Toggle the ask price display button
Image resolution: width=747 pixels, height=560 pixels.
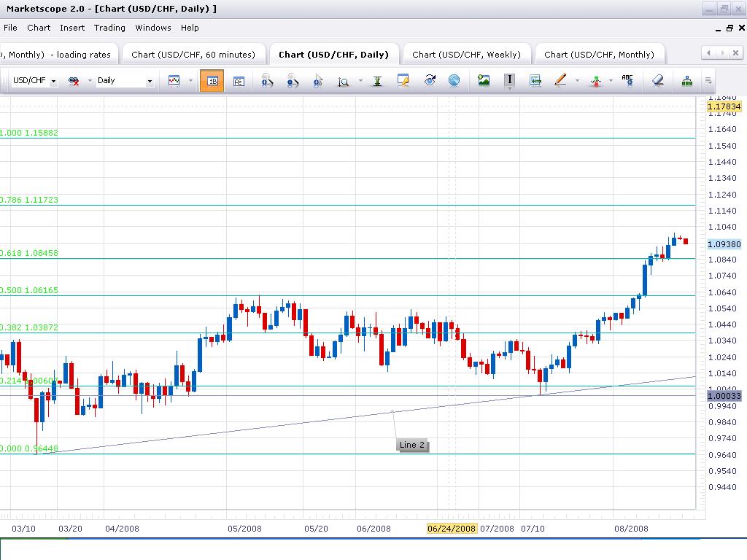(239, 81)
